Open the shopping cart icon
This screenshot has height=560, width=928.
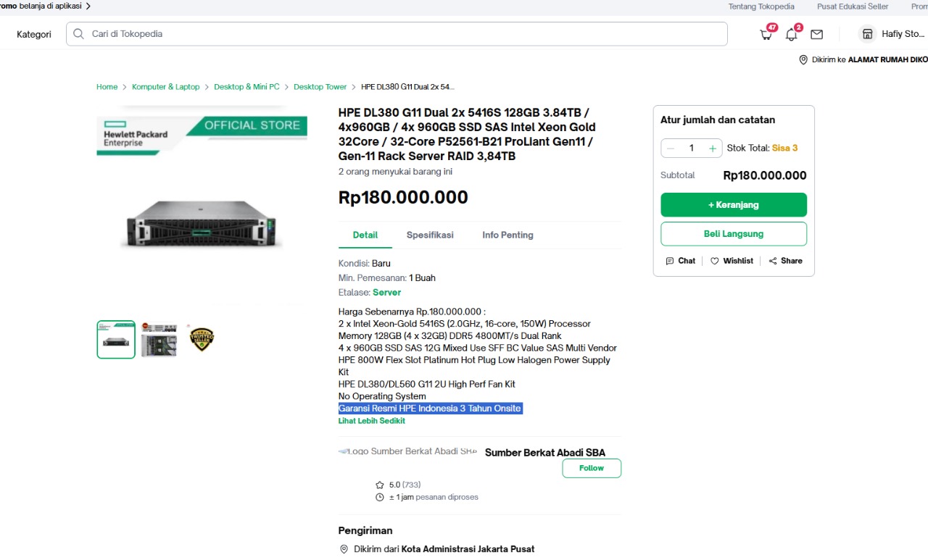tap(766, 34)
